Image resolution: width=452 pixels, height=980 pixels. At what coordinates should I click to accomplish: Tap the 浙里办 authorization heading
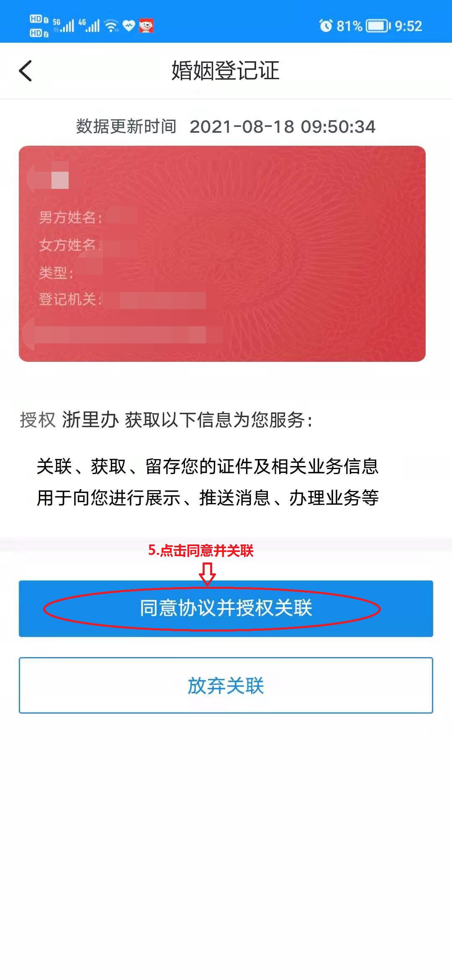click(166, 420)
